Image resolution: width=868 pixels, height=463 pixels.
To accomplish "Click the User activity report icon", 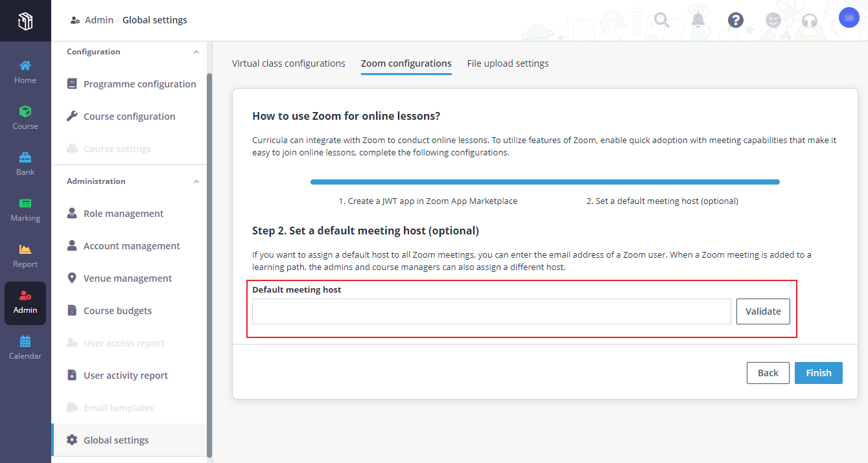I will [72, 375].
